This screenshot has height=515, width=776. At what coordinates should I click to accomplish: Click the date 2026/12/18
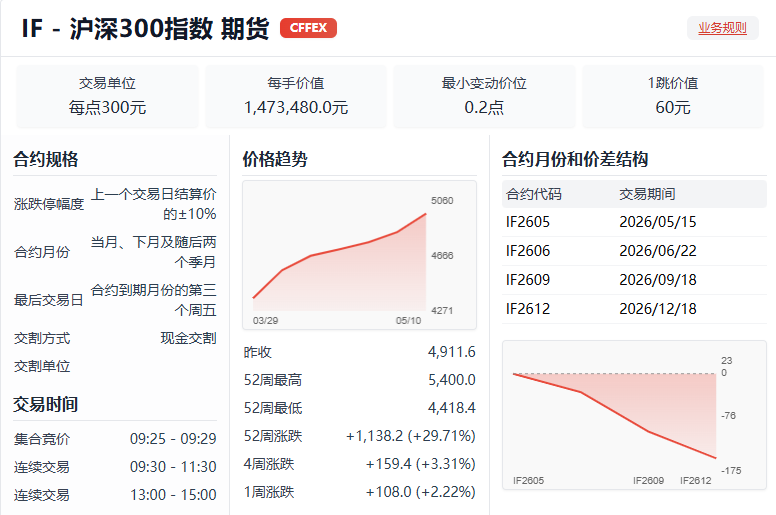pos(658,309)
